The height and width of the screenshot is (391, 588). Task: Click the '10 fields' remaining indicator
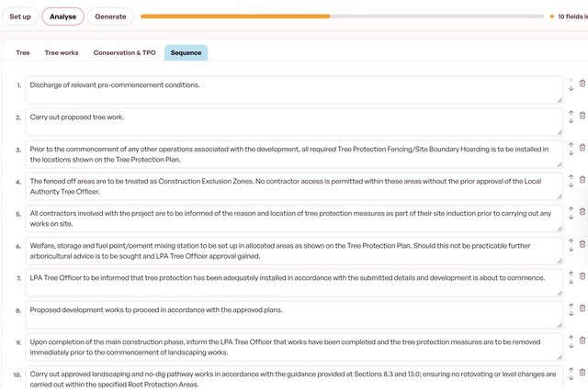(x=570, y=17)
